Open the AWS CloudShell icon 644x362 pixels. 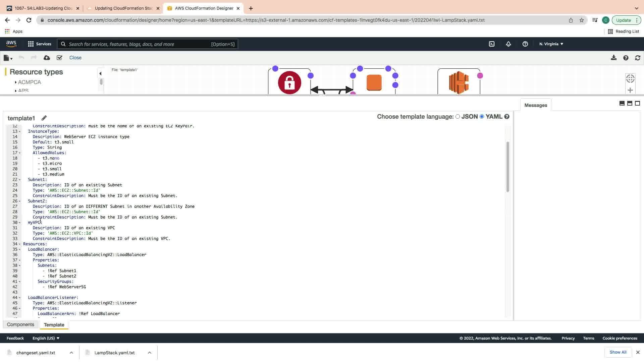pyautogui.click(x=492, y=44)
